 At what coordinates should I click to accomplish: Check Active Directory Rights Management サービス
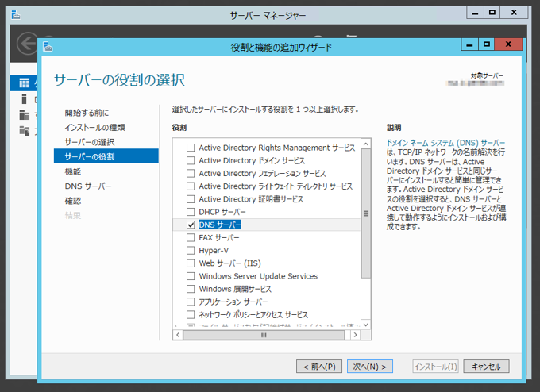click(191, 148)
